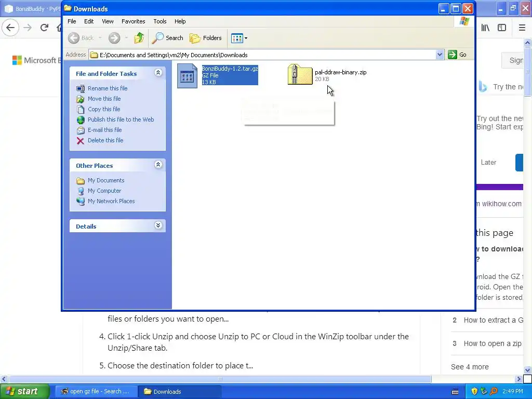Click See 4 more in browser
The image size is (532, 399).
[470, 367]
